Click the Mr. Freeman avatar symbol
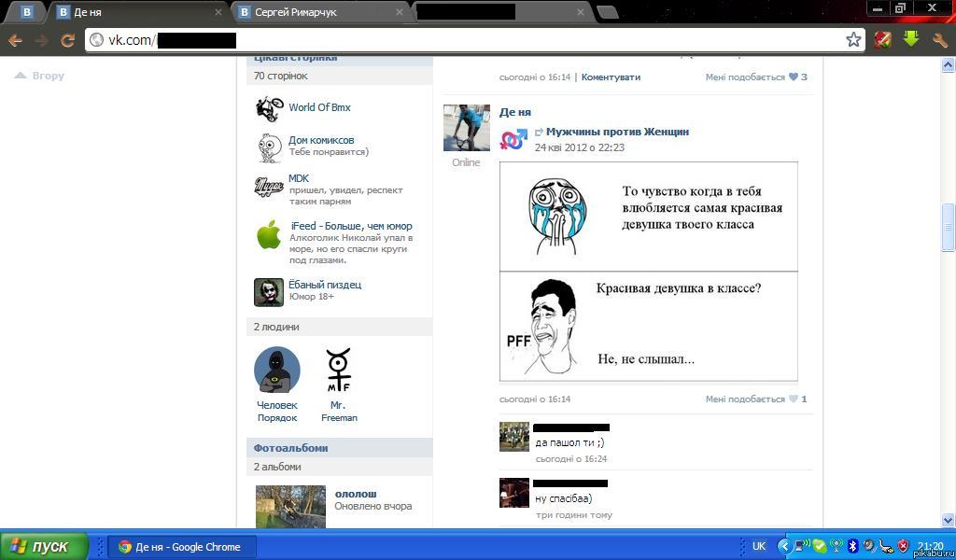The width and height of the screenshot is (956, 560). 338,370
